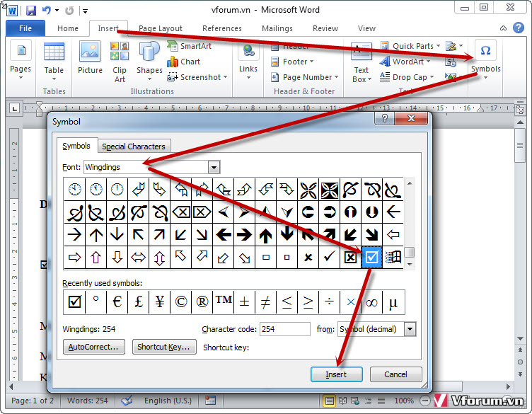The height and width of the screenshot is (414, 532).
Task: Select the outlined left-right arrow symbol
Action: pos(138,257)
